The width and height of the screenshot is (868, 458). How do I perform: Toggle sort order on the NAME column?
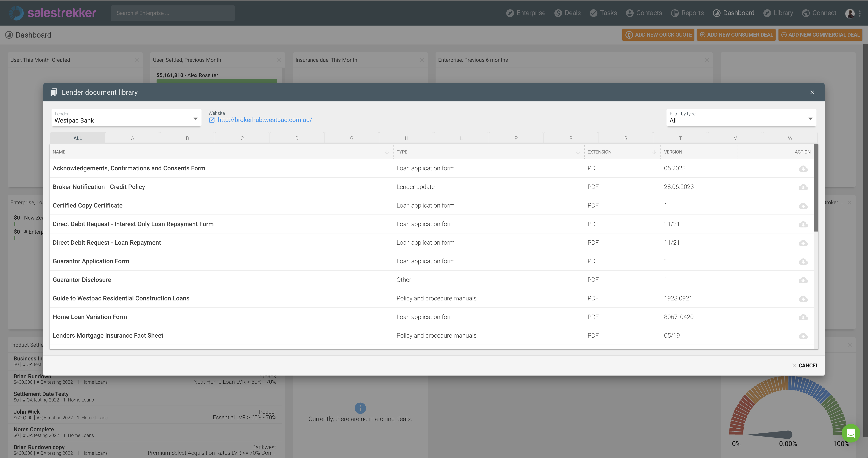click(x=387, y=152)
